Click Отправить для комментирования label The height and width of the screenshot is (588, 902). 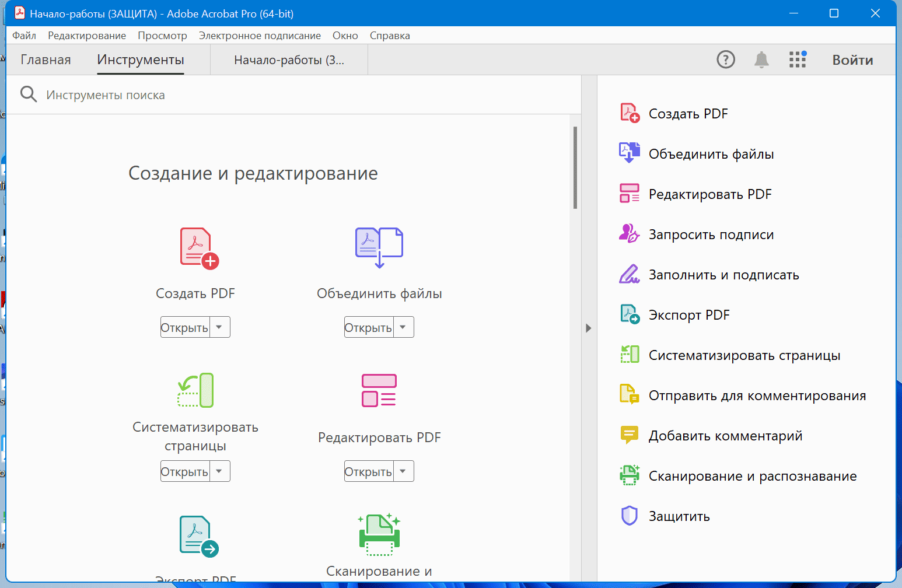(x=757, y=395)
